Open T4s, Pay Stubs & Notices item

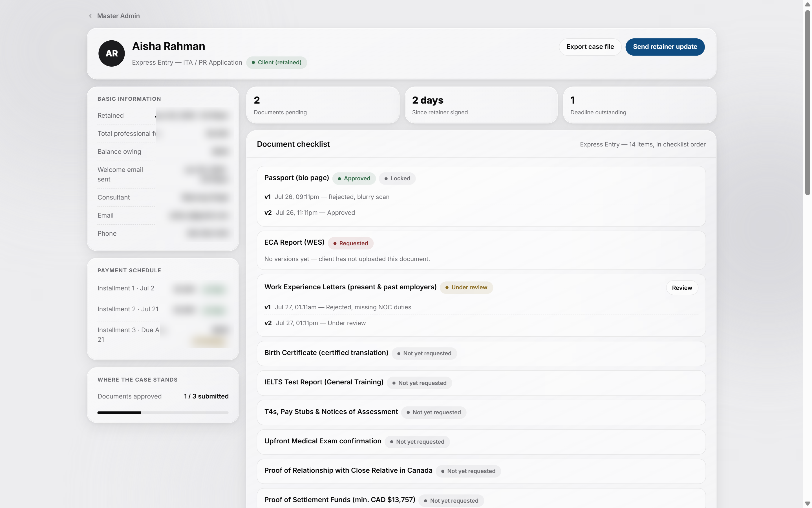[481, 412]
